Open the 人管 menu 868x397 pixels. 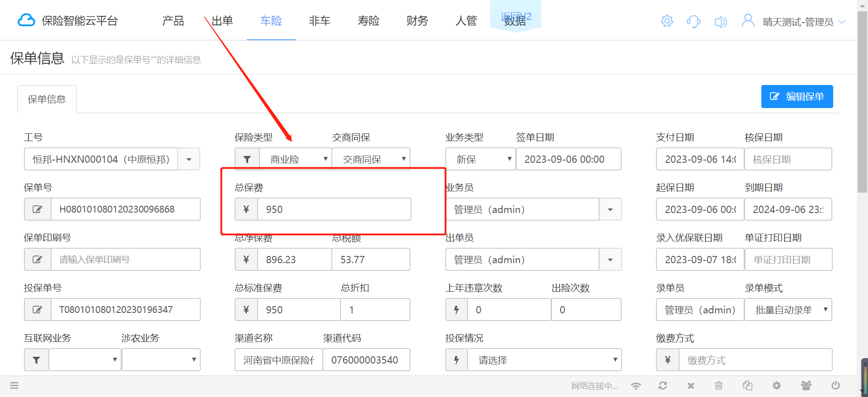466,21
